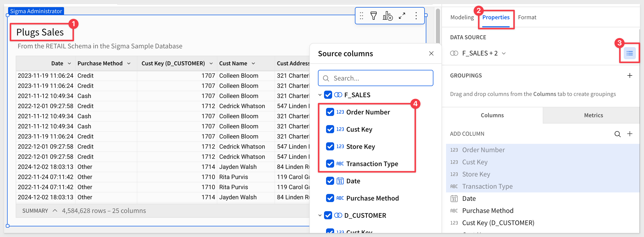Click the add chart icon in toolbar

point(387,16)
